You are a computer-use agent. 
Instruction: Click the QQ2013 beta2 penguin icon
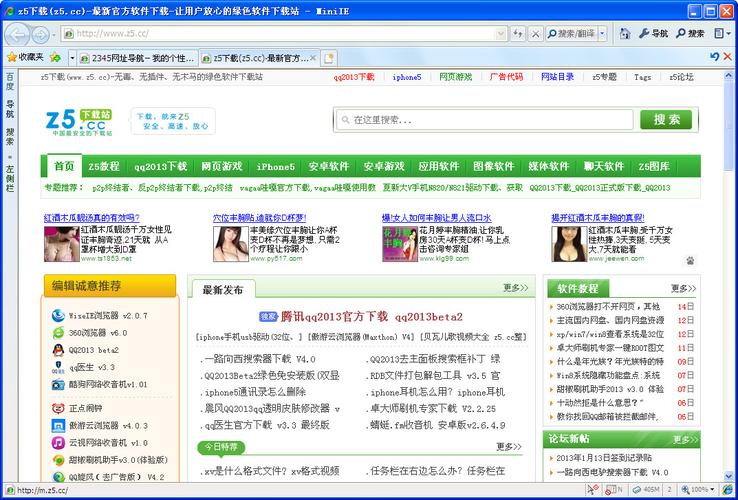[58, 350]
